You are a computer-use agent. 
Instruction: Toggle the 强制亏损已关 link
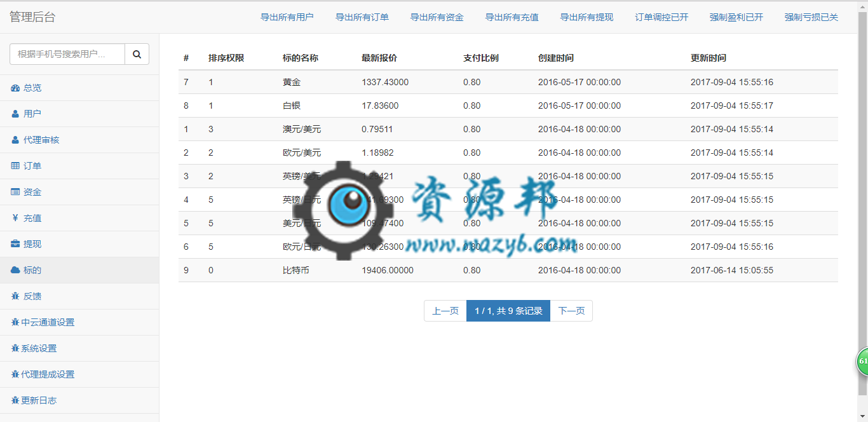pos(811,17)
